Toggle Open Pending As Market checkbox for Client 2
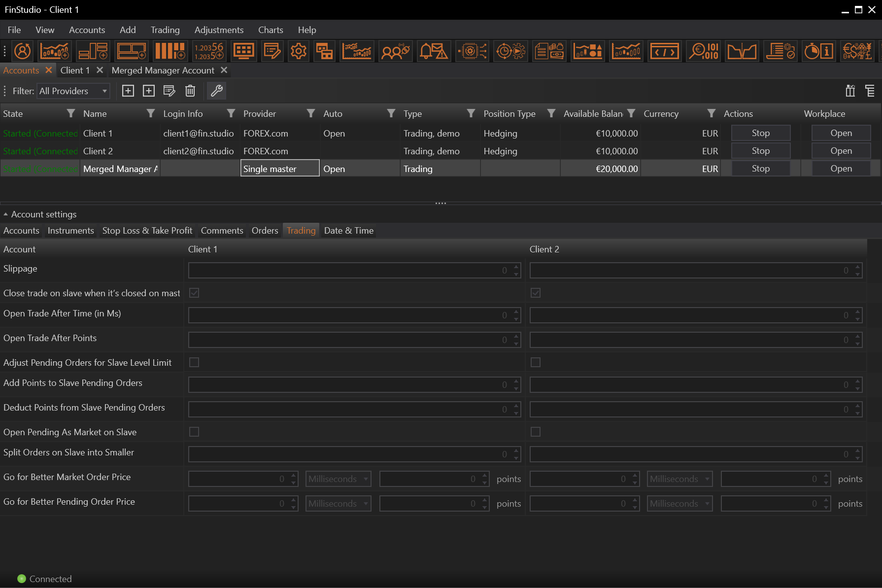Viewport: 882px width, 588px height. coord(536,432)
